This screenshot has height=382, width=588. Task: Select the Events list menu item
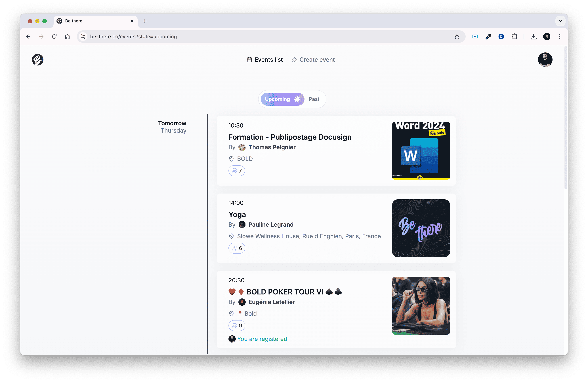(x=264, y=60)
